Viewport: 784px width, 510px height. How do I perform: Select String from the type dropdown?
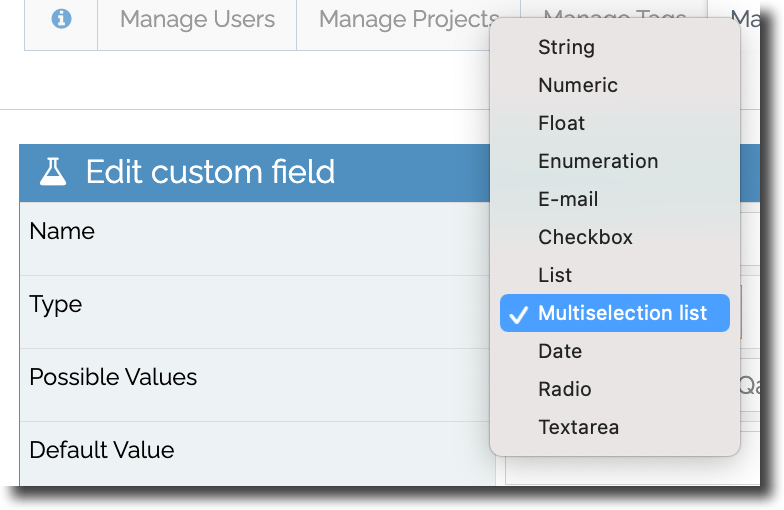click(566, 47)
